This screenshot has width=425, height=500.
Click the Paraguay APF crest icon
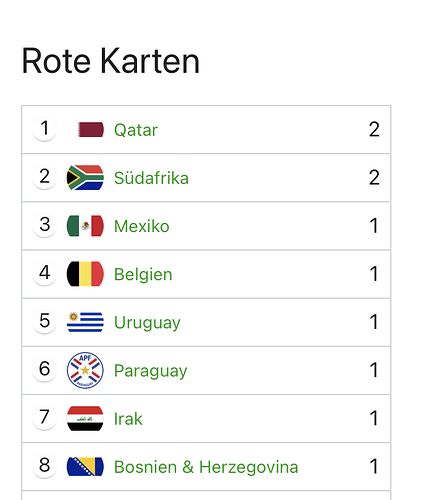click(85, 370)
